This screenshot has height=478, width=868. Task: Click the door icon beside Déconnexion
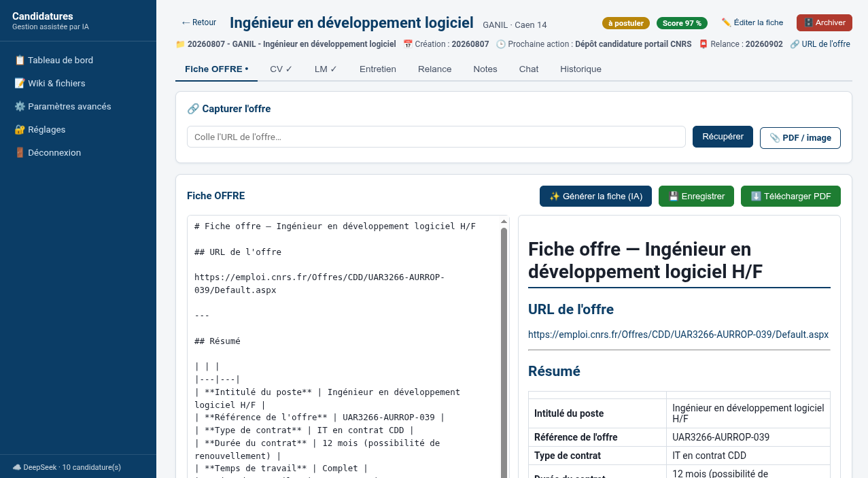tap(20, 152)
